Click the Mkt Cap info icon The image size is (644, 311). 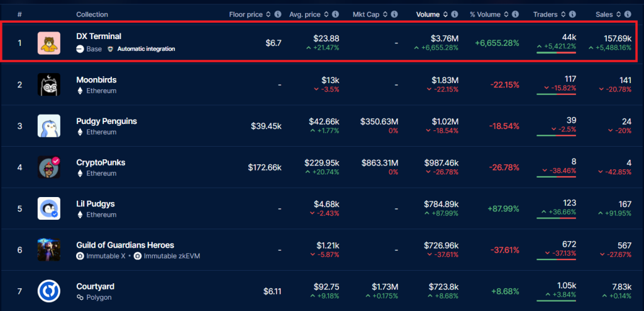[x=393, y=14]
